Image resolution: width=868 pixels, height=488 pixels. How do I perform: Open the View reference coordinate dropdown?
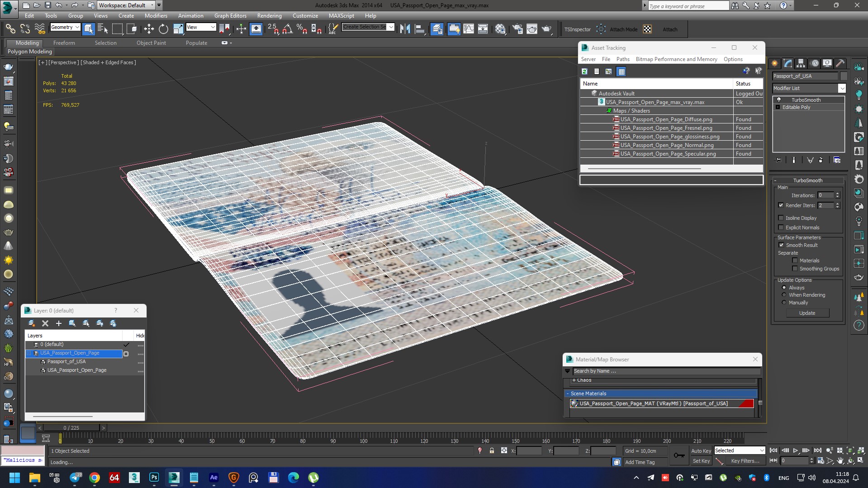click(201, 28)
